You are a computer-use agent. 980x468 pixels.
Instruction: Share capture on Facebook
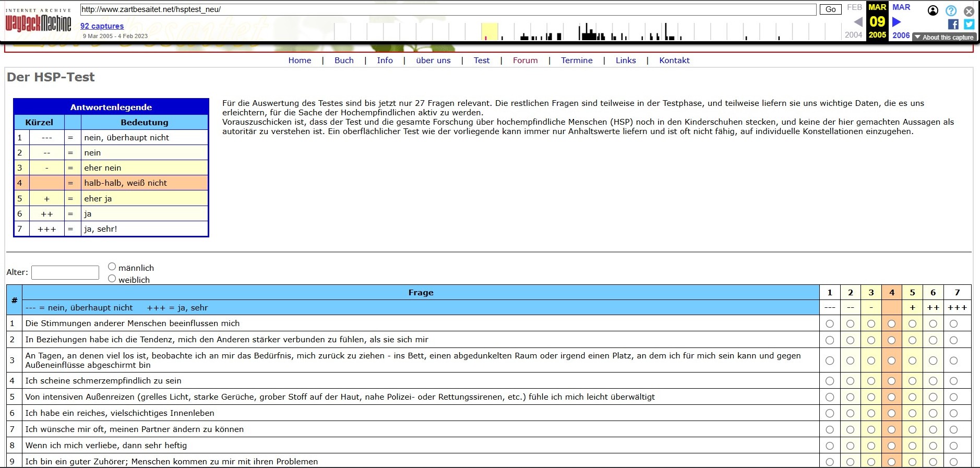pos(953,24)
